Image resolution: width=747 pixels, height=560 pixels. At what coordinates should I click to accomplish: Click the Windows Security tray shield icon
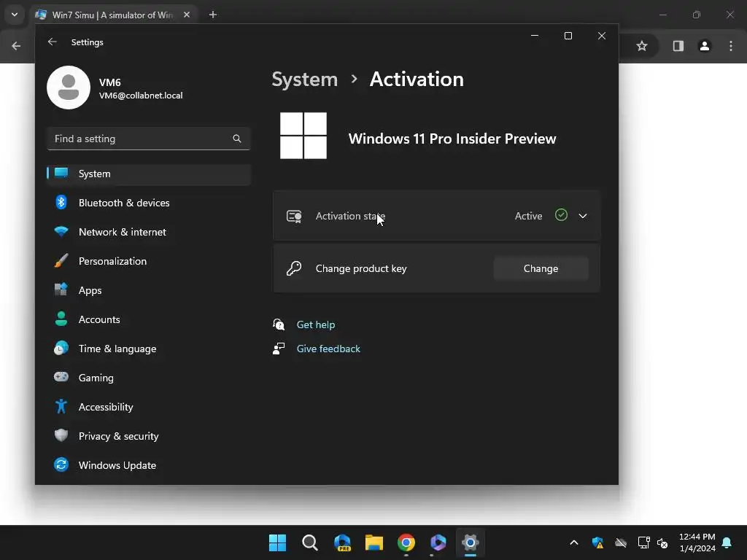tap(597, 542)
